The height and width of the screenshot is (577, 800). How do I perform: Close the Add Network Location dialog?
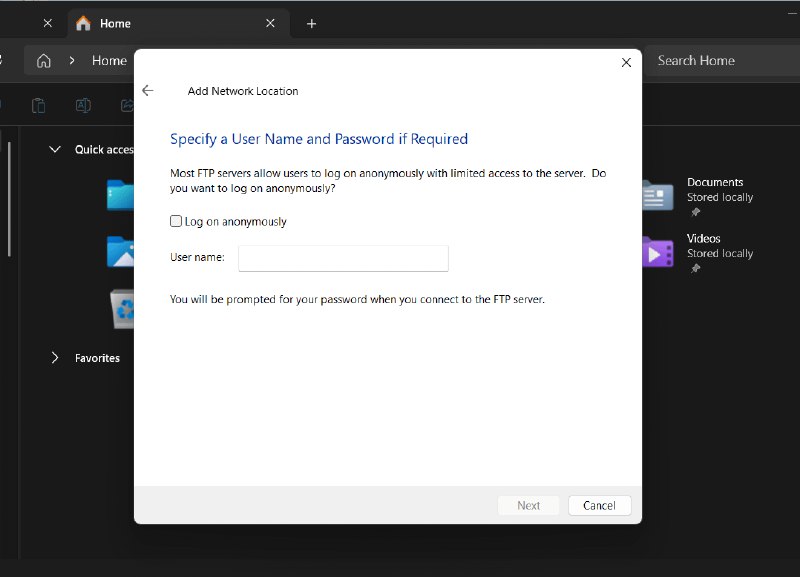click(x=626, y=62)
